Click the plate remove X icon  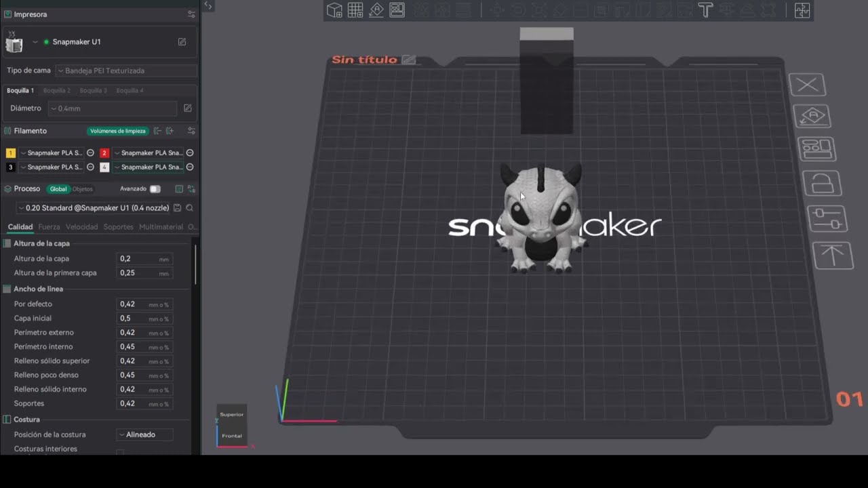pyautogui.click(x=807, y=85)
